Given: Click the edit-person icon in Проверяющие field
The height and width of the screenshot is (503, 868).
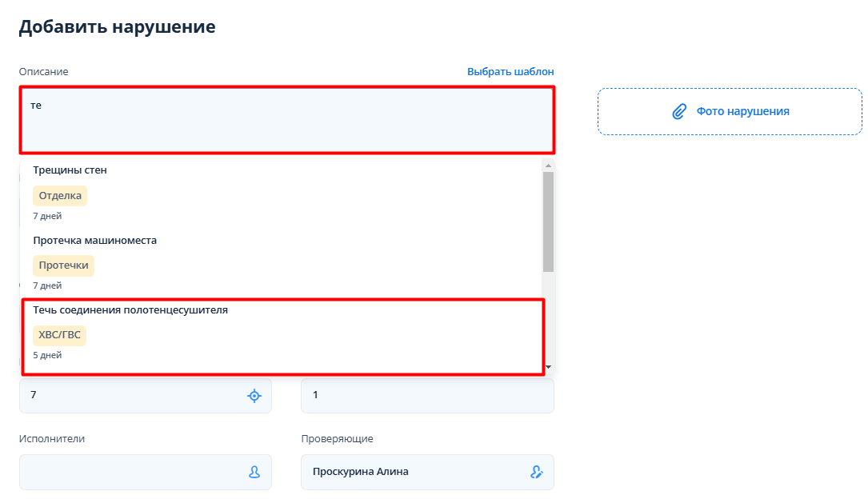Looking at the screenshot, I should (x=537, y=472).
